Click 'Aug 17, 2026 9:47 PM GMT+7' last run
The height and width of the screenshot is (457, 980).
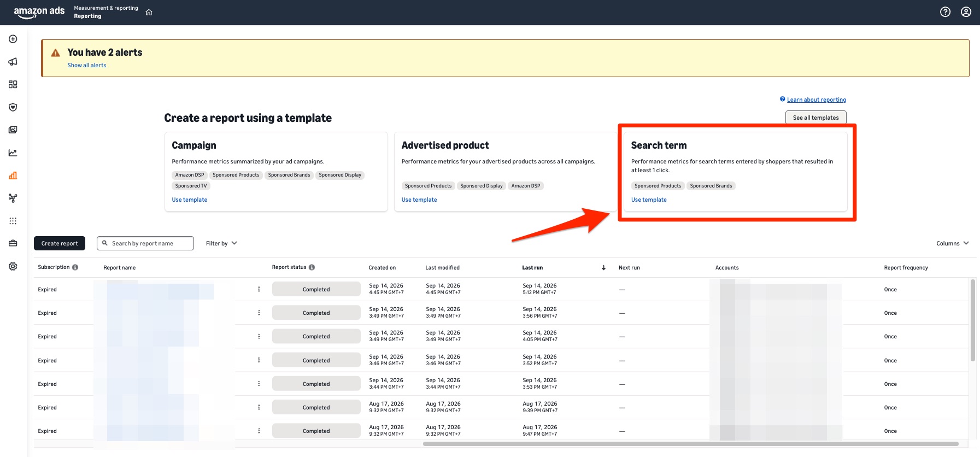click(539, 430)
